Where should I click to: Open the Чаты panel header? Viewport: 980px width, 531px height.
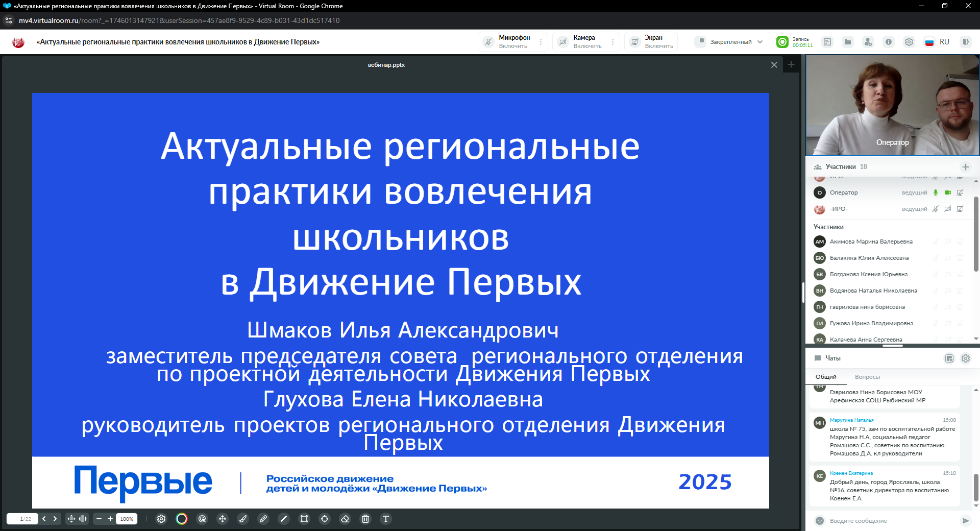892,358
